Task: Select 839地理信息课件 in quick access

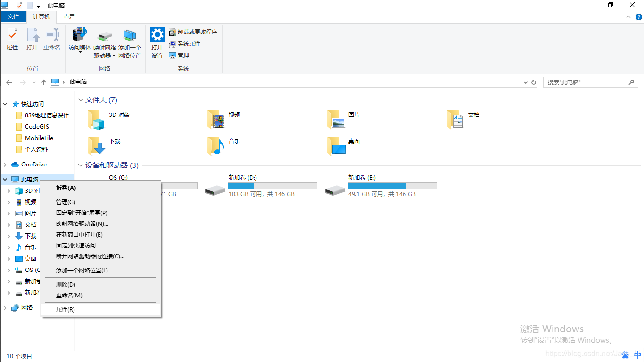Action: [42, 115]
